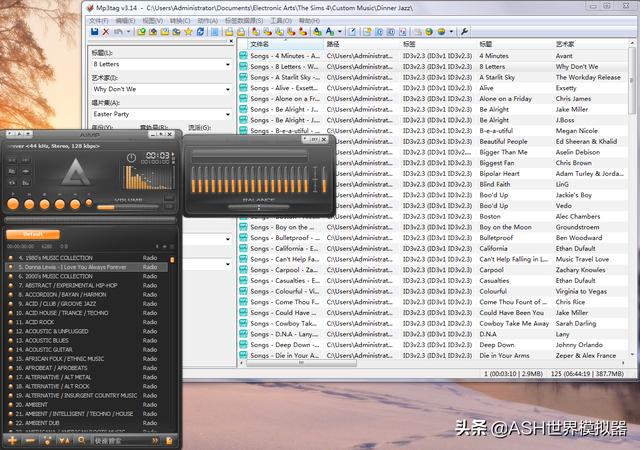The width and height of the screenshot is (640, 450).
Task: Click the AIMP track seek bar
Action: (x=90, y=220)
